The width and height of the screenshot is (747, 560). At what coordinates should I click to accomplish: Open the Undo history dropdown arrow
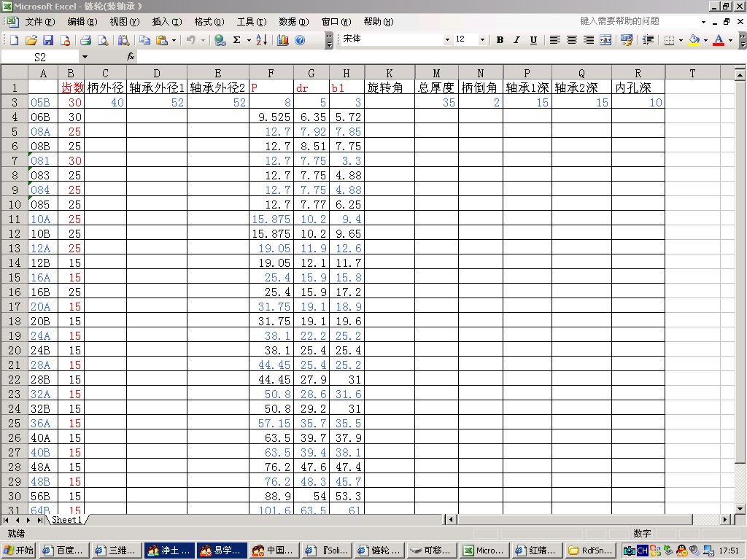pos(203,40)
